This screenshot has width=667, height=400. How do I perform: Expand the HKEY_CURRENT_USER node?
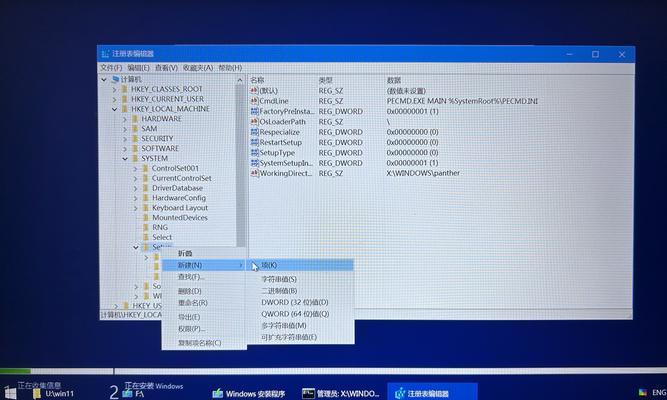click(114, 99)
